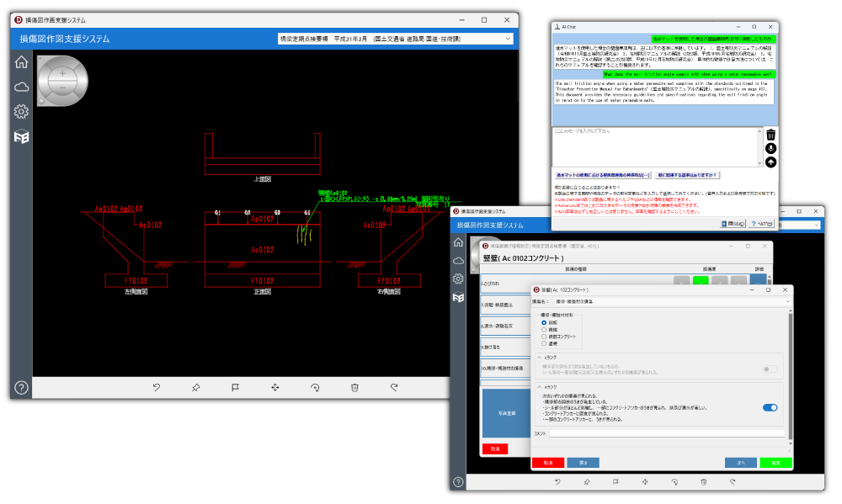Click Ac0102 label in the front view drawing

pyautogui.click(x=262, y=250)
